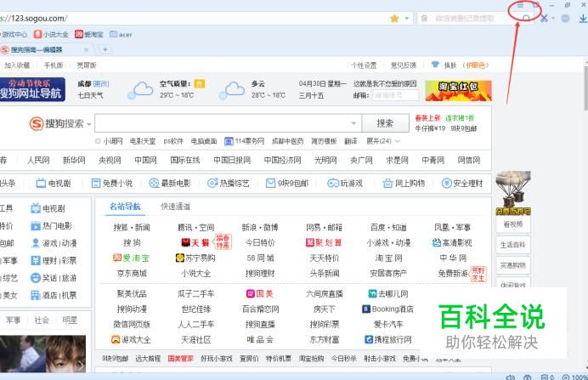Expand 展开(24) more quick links
The image size is (588, 380).
[x=383, y=141]
